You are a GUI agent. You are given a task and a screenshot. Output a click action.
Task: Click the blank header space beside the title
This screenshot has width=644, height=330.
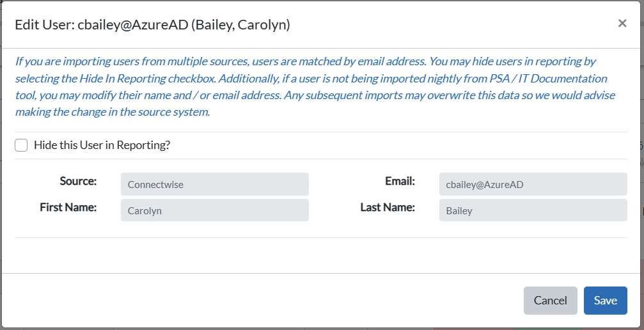pyautogui.click(x=452, y=25)
